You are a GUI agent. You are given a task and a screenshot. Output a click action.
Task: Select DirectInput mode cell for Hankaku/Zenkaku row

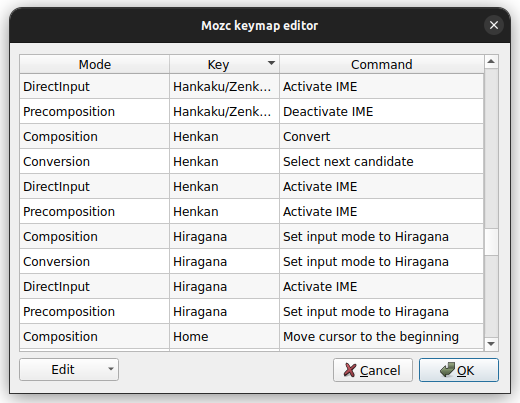click(x=95, y=86)
